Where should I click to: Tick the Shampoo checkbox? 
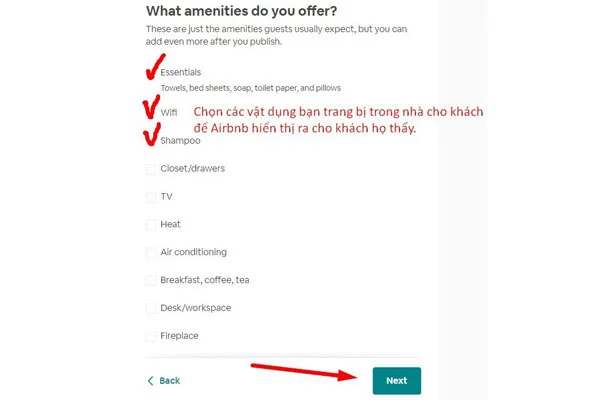(151, 140)
